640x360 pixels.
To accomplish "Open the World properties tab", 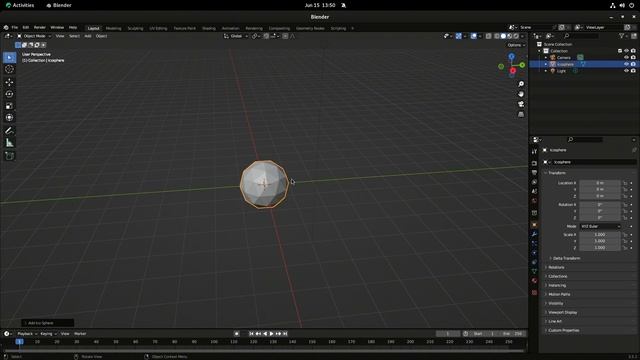I will 534,200.
